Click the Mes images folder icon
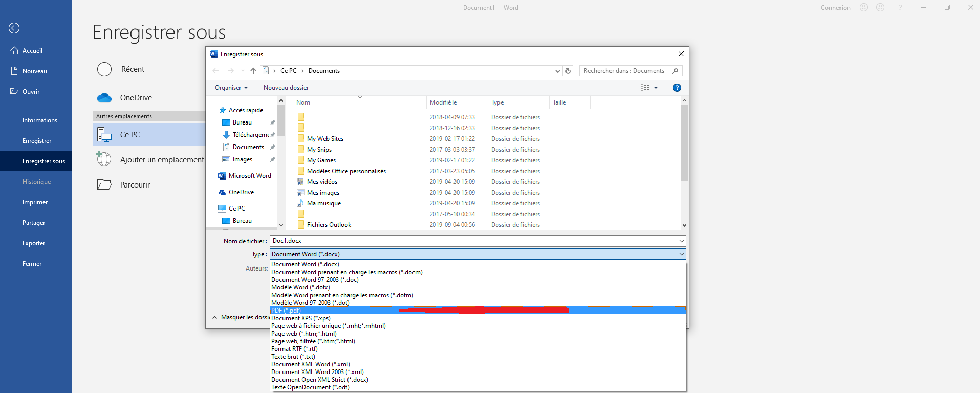 click(301, 193)
